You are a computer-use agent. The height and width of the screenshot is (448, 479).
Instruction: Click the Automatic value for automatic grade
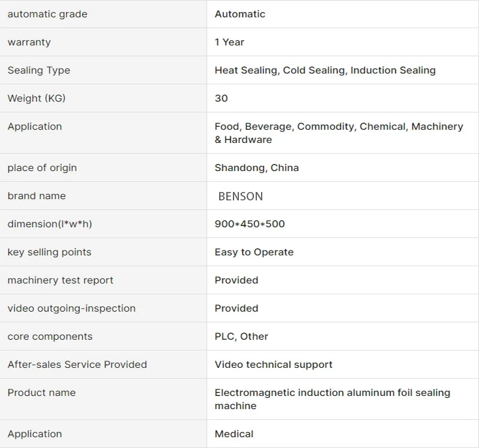(240, 14)
